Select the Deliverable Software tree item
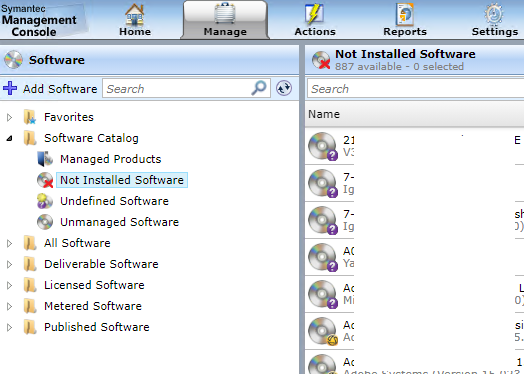Viewport: 525px width, 374px height. coord(101,264)
